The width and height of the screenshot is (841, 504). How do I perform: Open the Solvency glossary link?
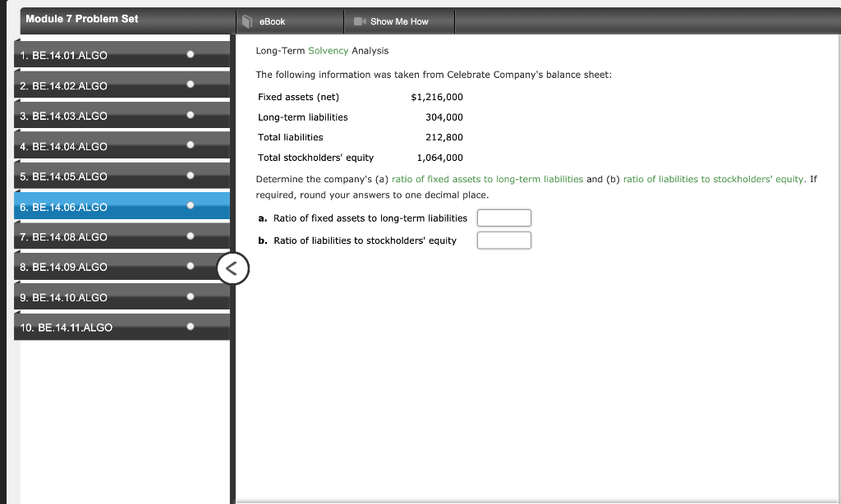327,50
